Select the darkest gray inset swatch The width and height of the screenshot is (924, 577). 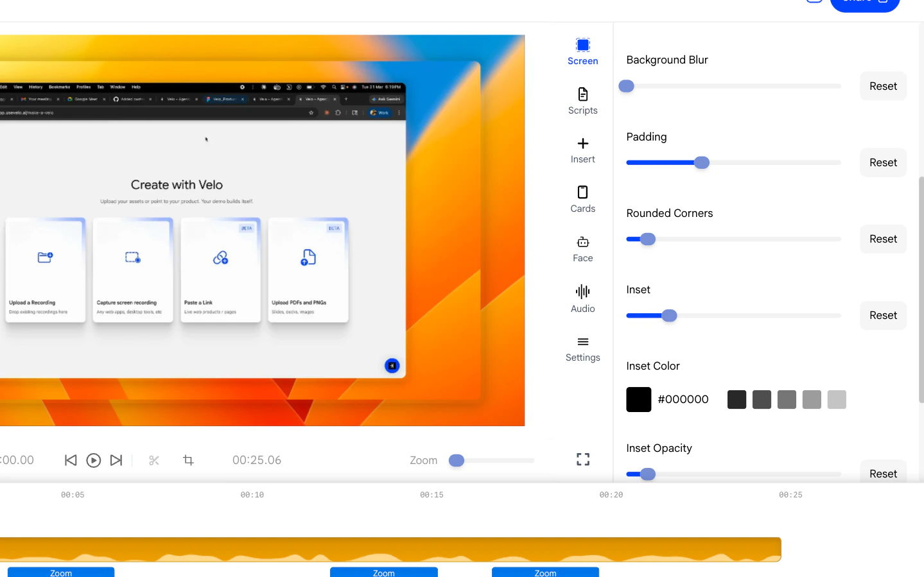pyautogui.click(x=737, y=399)
